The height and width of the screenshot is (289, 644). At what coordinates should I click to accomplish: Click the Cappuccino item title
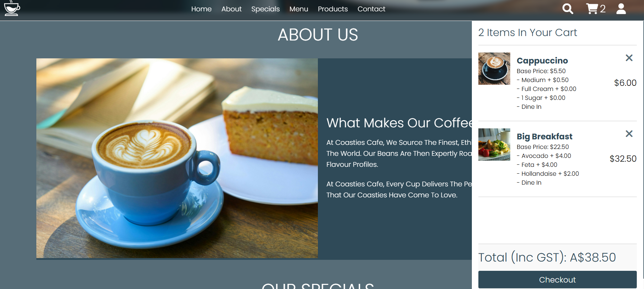click(542, 61)
